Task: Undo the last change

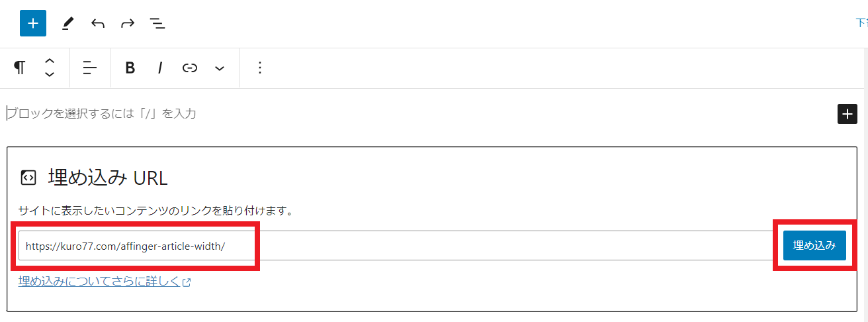Action: (x=98, y=24)
